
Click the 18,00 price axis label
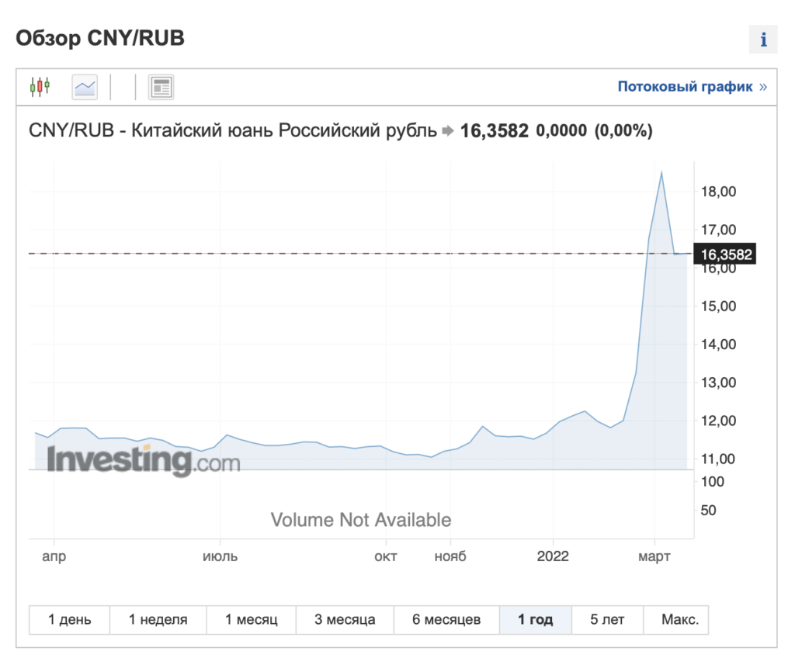718,192
